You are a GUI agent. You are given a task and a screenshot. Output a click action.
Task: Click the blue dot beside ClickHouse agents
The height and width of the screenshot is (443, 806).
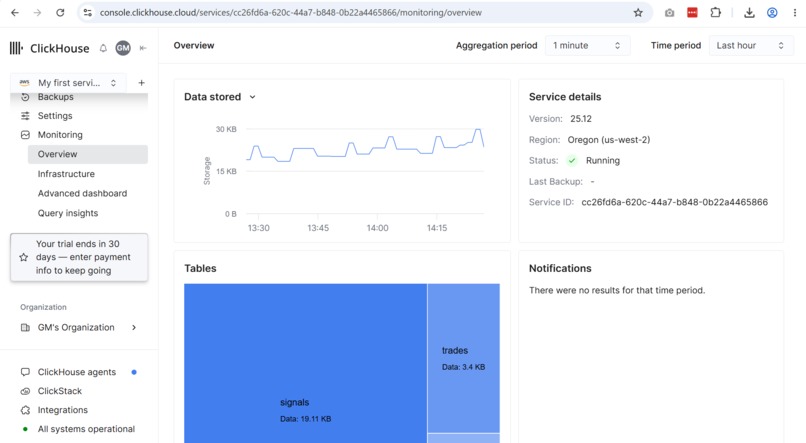[x=134, y=372]
